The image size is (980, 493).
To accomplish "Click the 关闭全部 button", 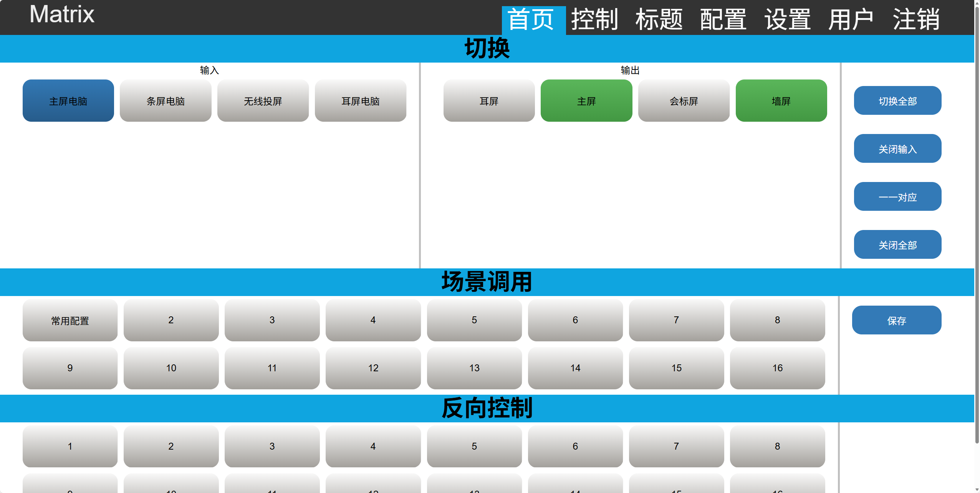I will click(897, 245).
